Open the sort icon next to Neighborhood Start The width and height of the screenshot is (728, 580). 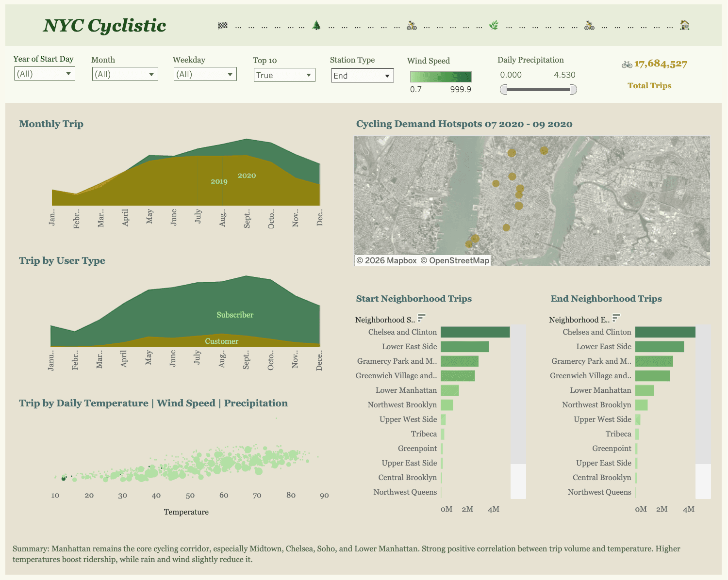(x=421, y=318)
